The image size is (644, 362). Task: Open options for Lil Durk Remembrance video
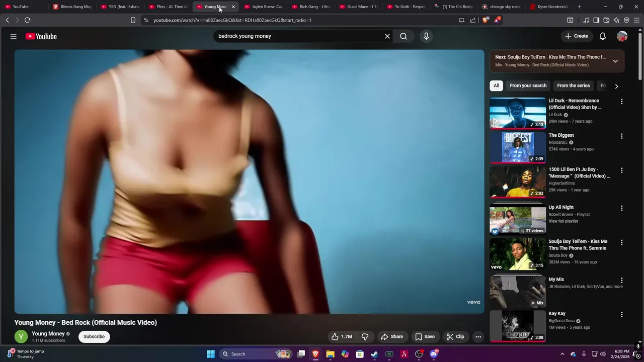(622, 102)
